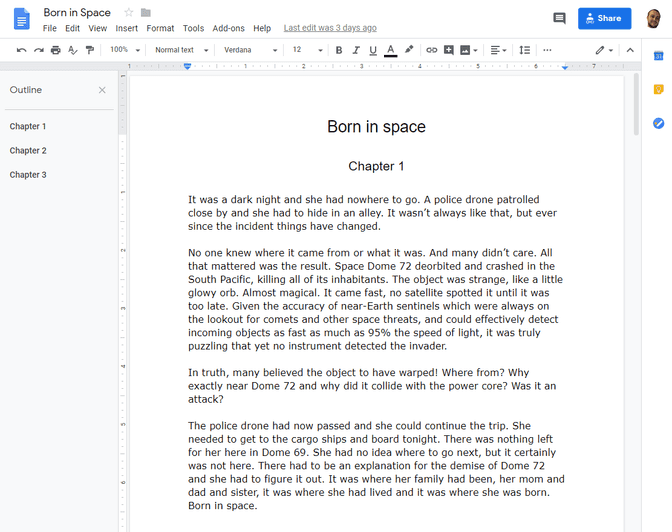Open the View menu

point(98,28)
